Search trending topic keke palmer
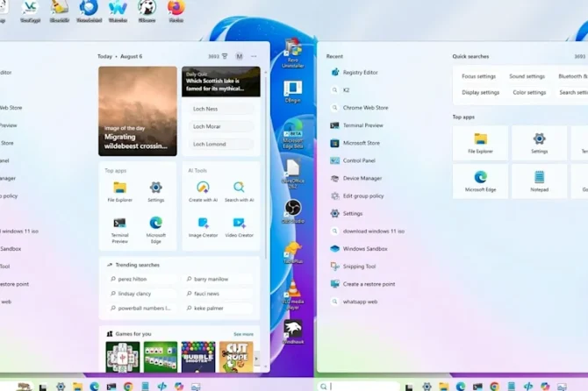Viewport: 588px width, 391px height. tap(219, 309)
